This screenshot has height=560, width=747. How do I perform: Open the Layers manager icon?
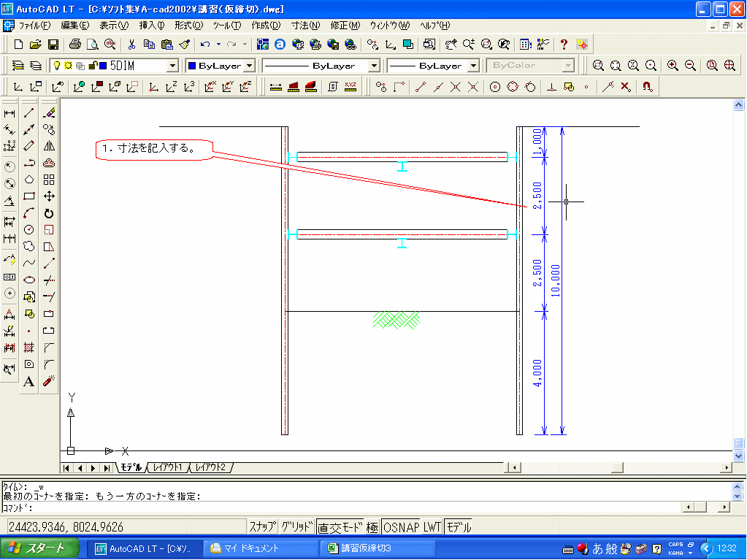point(18,65)
